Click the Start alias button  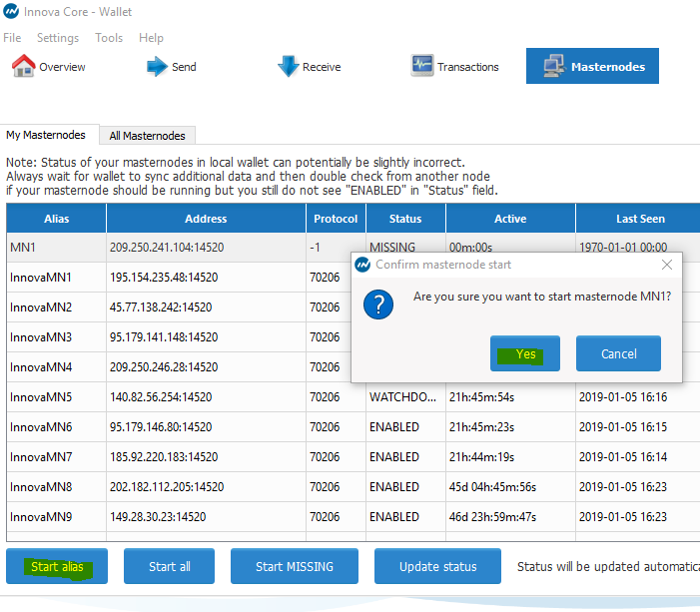point(57,566)
